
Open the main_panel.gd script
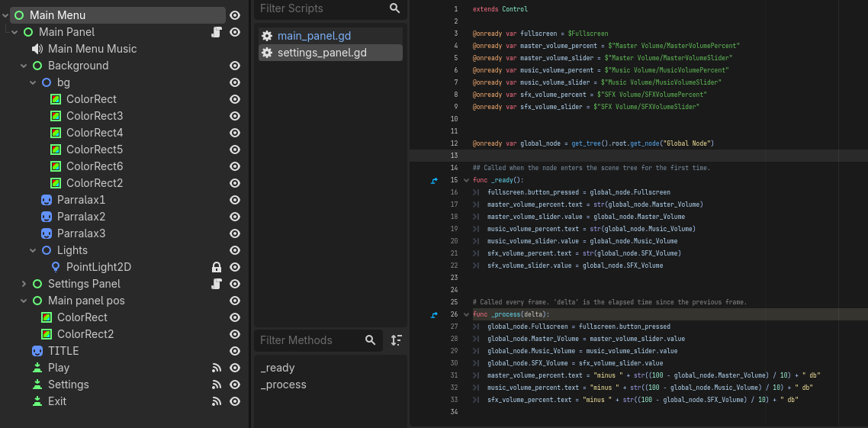pyautogui.click(x=313, y=36)
